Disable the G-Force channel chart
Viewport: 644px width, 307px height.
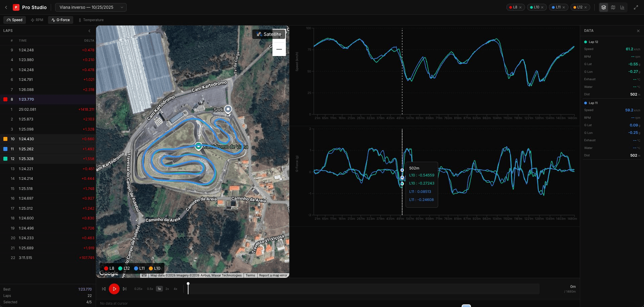coord(60,20)
